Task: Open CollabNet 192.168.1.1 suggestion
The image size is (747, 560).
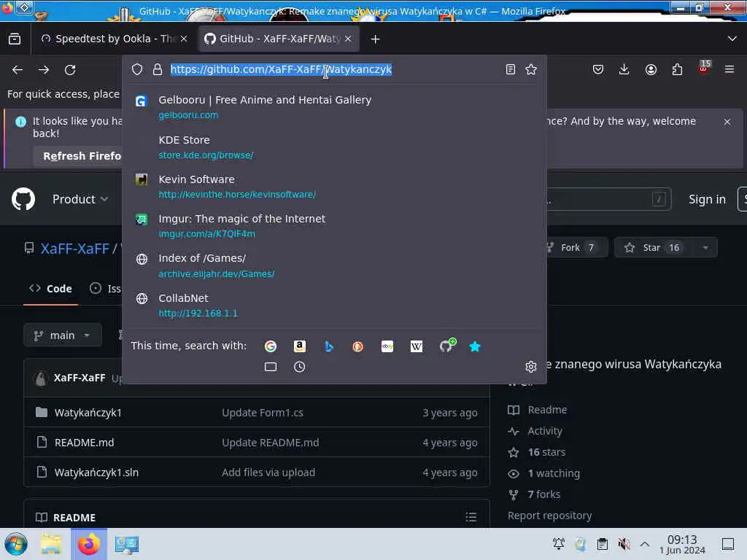Action: pyautogui.click(x=333, y=306)
